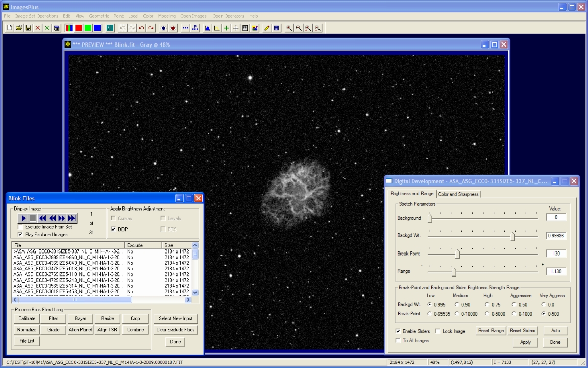Open the Image Set Operations menu
Image resolution: width=588 pixels, height=368 pixels.
pos(37,16)
